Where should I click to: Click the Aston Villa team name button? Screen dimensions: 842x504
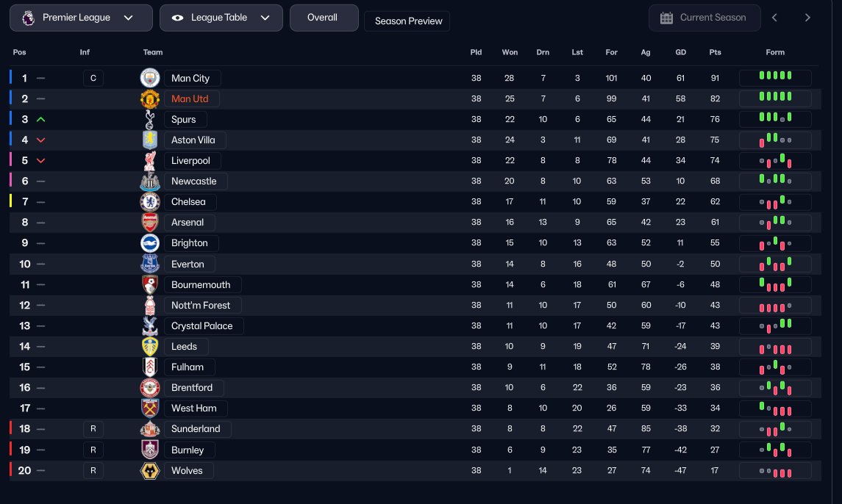click(193, 140)
